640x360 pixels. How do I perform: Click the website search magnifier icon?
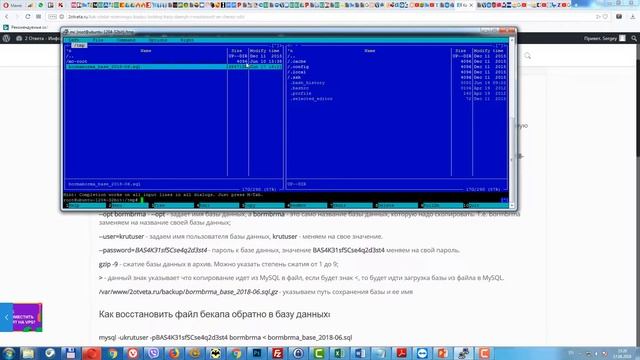click(527, 56)
